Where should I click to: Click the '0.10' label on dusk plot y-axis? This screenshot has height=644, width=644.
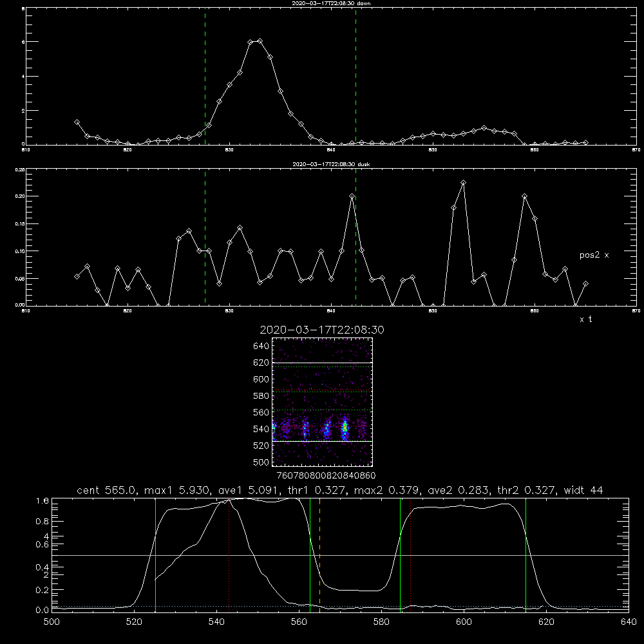tap(20, 251)
